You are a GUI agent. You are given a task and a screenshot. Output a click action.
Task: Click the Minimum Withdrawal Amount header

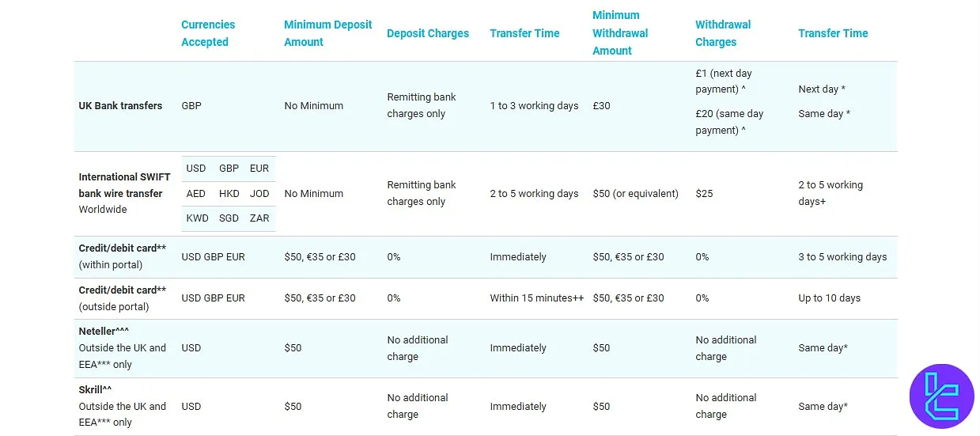(x=619, y=33)
